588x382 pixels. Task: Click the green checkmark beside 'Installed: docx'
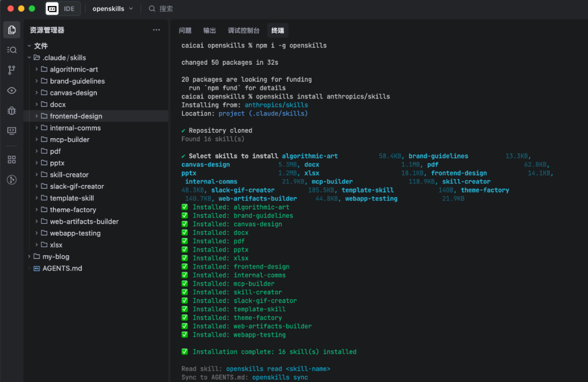[185, 232]
